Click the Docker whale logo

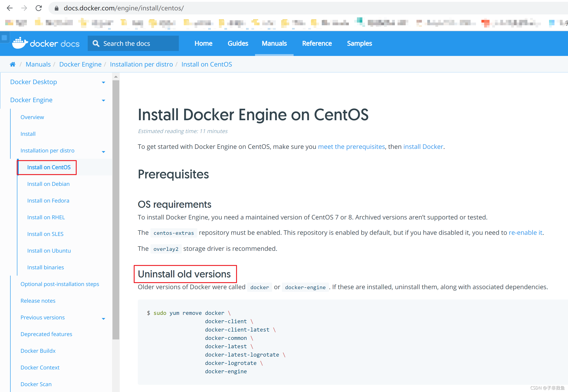pyautogui.click(x=20, y=43)
